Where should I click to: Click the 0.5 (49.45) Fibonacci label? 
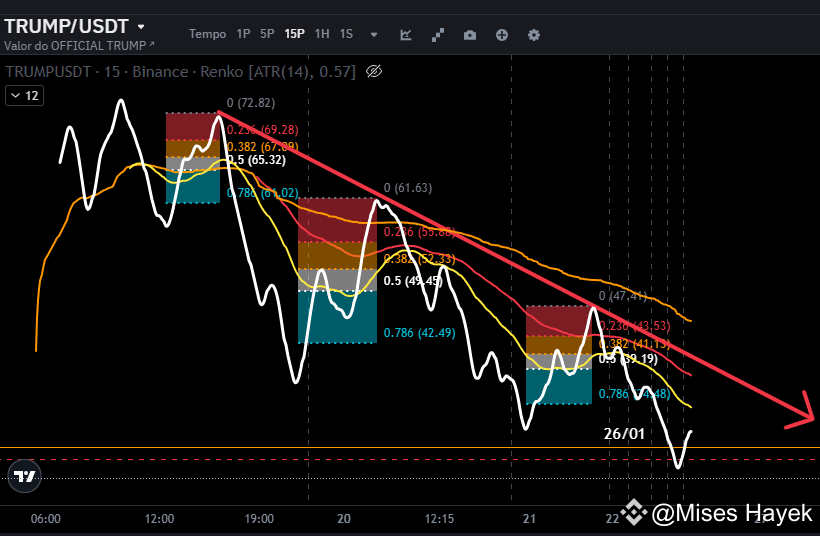click(413, 281)
